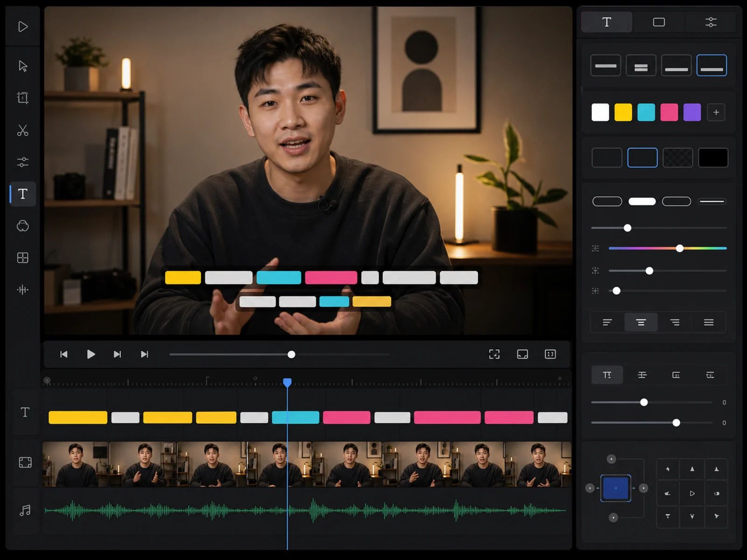The height and width of the screenshot is (560, 747).
Task: Select the blue-highlighted caption layout preset
Action: (x=712, y=65)
